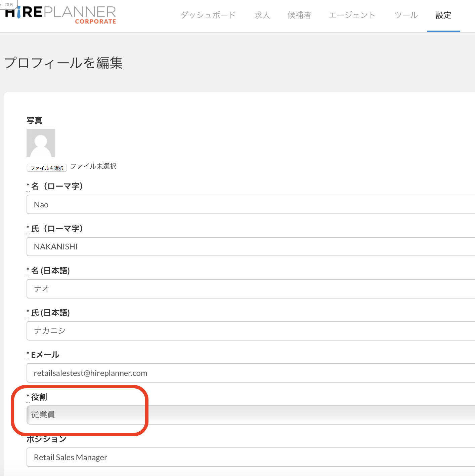Open the ツール menu
This screenshot has height=476, width=475.
(406, 15)
